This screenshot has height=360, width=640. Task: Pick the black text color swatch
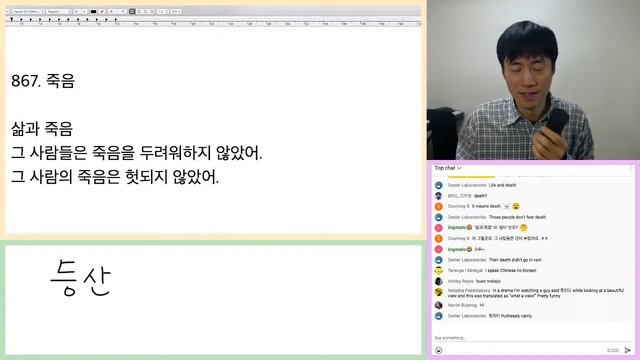93,11
